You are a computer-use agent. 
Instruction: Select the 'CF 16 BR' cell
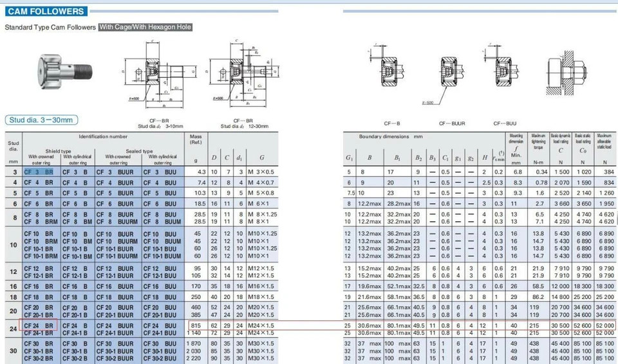[39, 286]
